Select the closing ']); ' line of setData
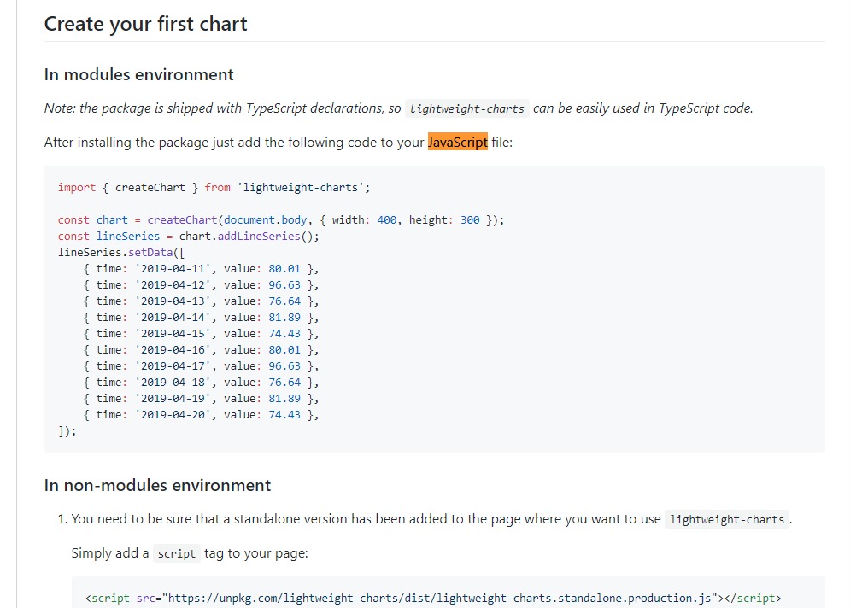The image size is (868, 608). [67, 431]
